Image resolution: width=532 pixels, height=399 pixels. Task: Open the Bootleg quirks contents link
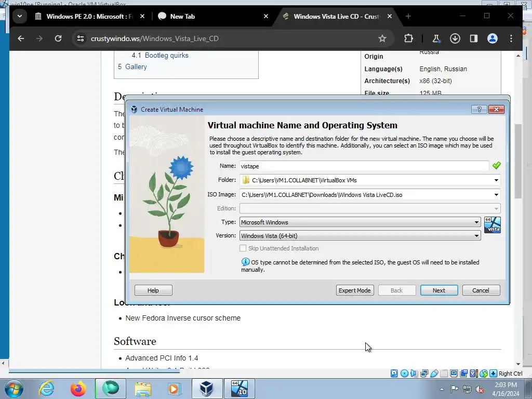(167, 55)
